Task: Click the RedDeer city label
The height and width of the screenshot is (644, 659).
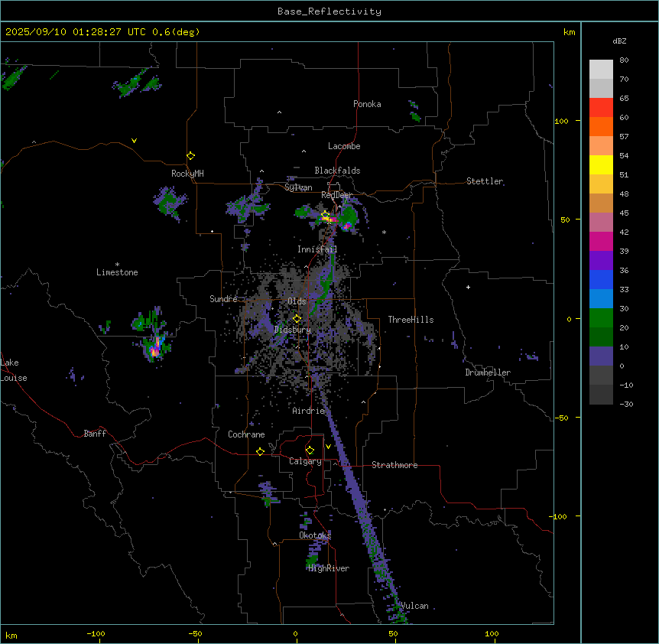Action: (x=336, y=195)
